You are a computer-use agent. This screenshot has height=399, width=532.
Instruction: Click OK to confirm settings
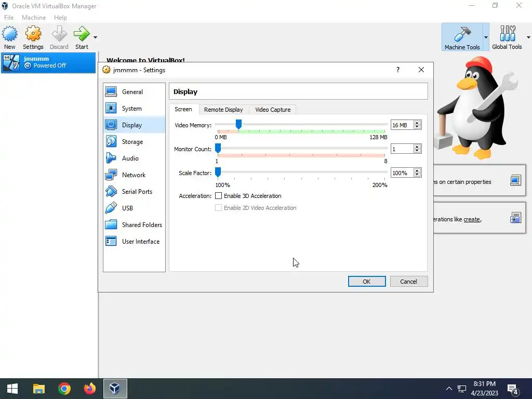point(367,281)
